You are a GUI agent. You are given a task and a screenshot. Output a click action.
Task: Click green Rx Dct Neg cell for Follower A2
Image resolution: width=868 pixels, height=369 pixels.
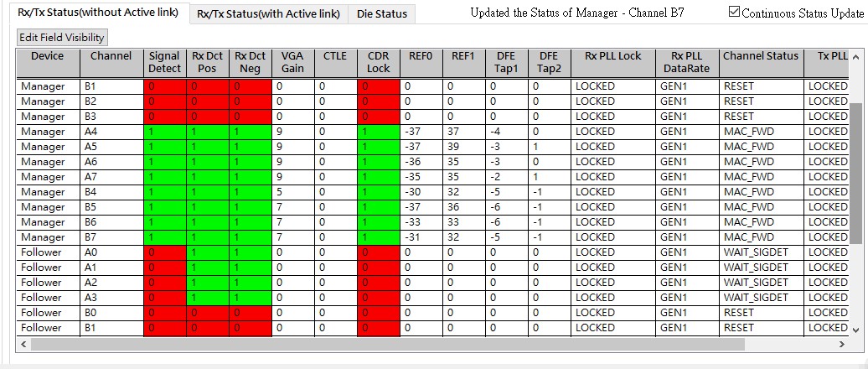point(251,283)
